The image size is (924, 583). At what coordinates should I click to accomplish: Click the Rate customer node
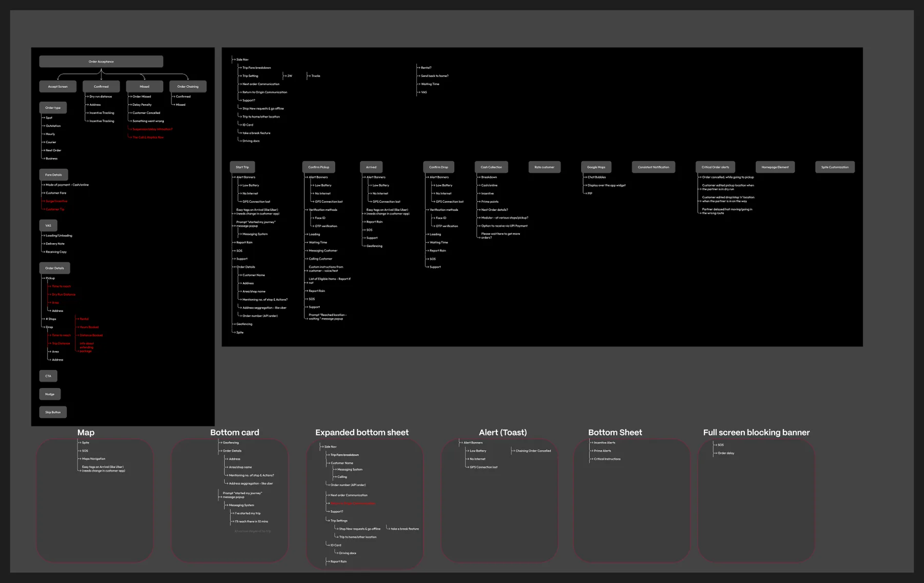[x=545, y=167]
